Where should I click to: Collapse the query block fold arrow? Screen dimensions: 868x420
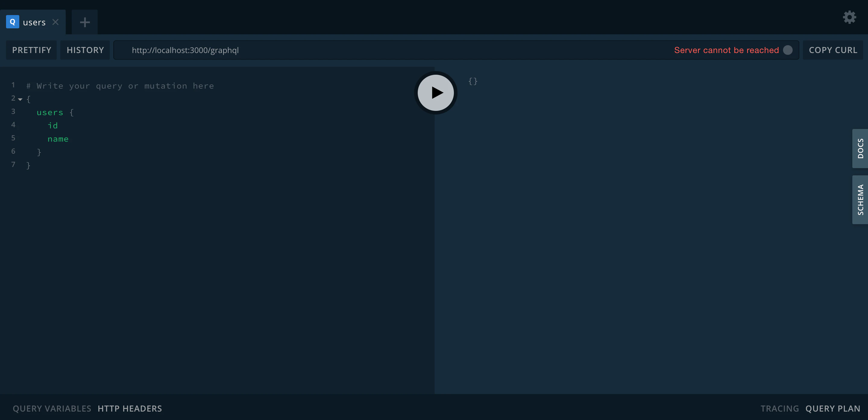tap(20, 99)
